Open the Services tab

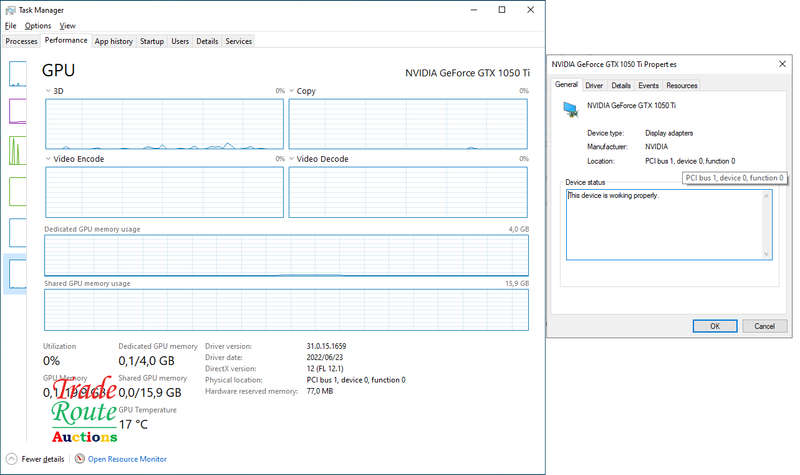239,41
